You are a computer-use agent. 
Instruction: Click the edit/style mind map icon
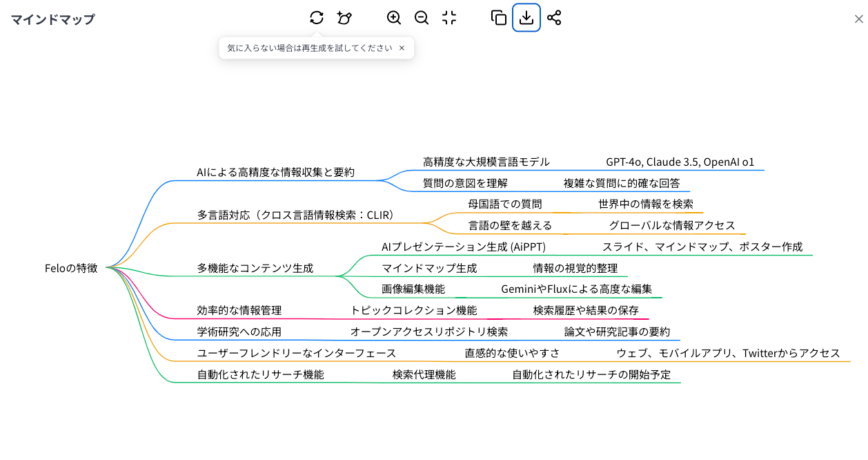pos(344,18)
